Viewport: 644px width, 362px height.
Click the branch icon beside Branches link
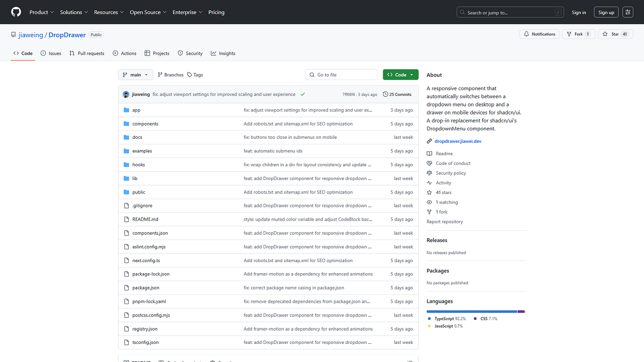160,75
